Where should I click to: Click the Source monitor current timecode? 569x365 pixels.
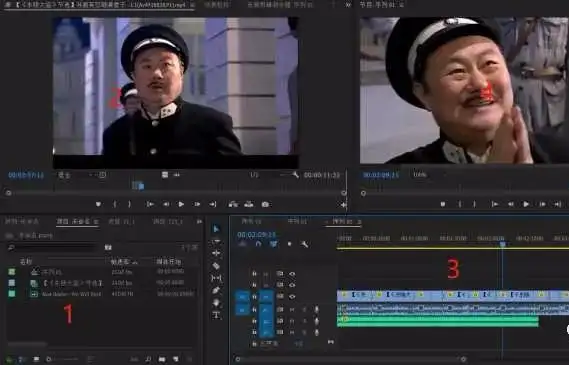26,175
